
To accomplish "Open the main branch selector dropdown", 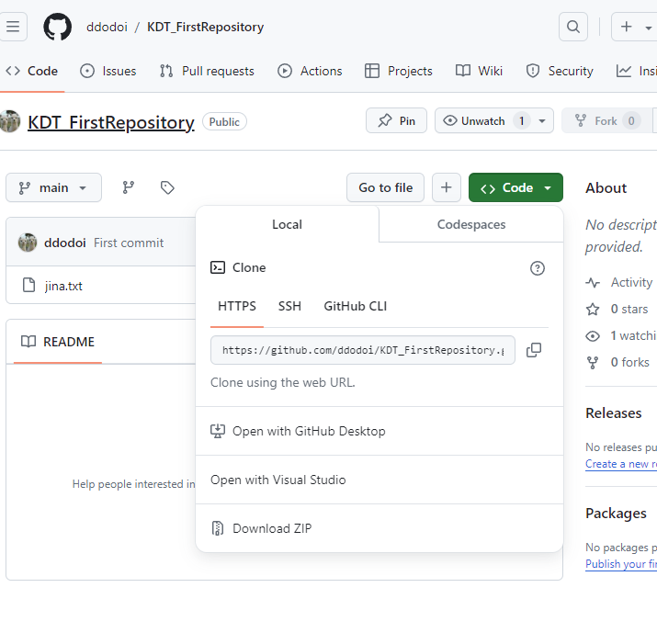I will click(53, 187).
